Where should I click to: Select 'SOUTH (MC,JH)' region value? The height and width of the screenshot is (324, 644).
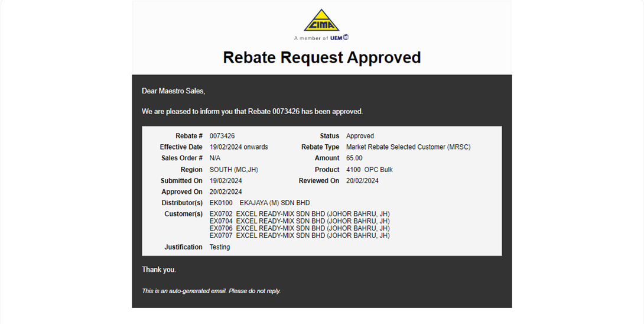[234, 170]
